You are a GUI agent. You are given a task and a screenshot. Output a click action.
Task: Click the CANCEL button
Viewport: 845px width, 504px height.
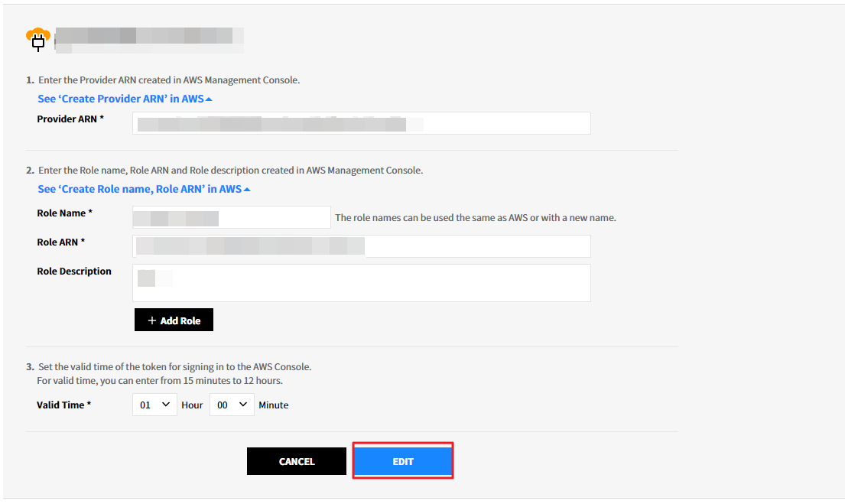(297, 461)
